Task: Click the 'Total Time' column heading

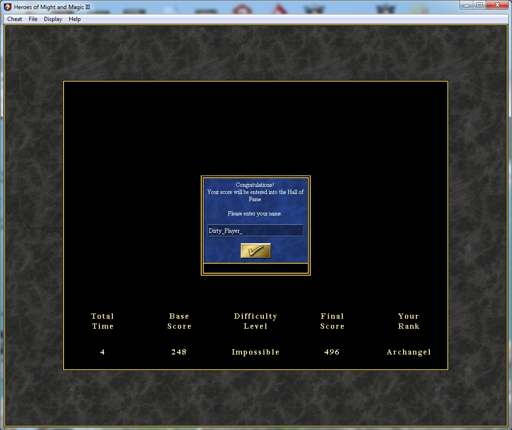Action: 102,321
